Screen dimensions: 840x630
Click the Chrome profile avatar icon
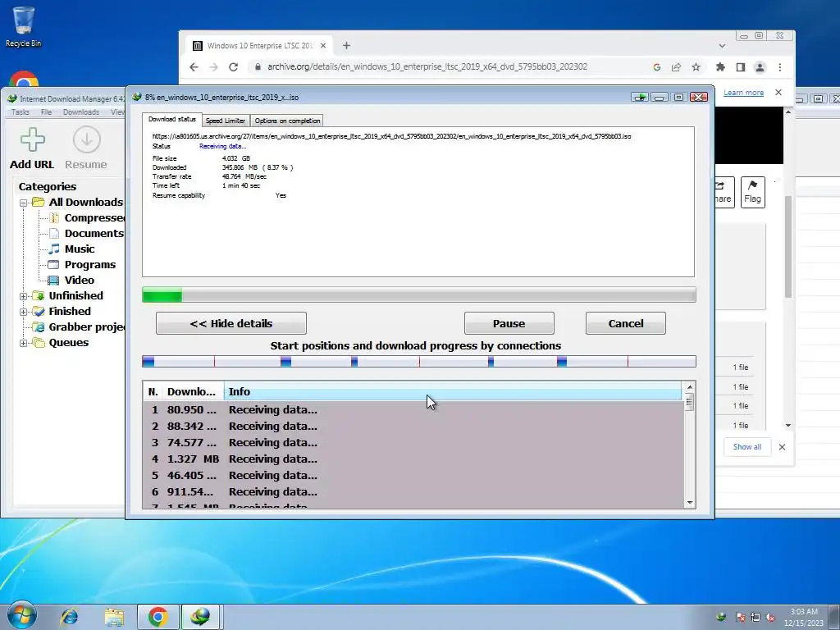click(760, 67)
